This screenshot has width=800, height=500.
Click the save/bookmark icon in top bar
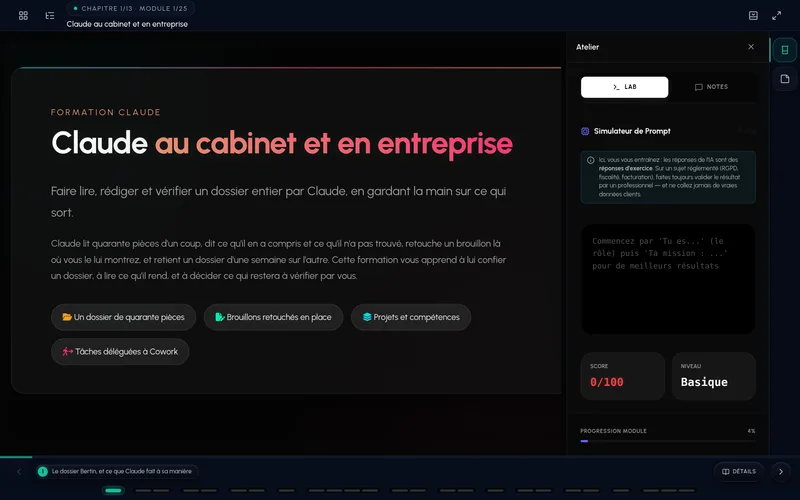(753, 16)
